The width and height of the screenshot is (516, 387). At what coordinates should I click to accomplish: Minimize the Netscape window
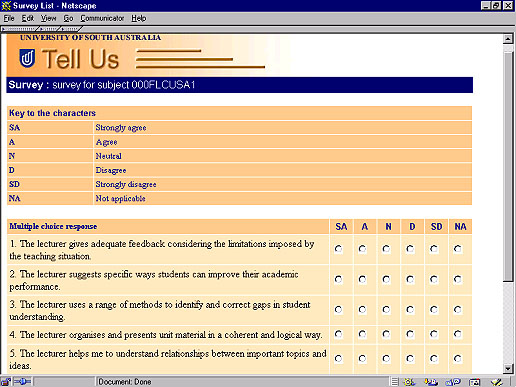coord(486,6)
